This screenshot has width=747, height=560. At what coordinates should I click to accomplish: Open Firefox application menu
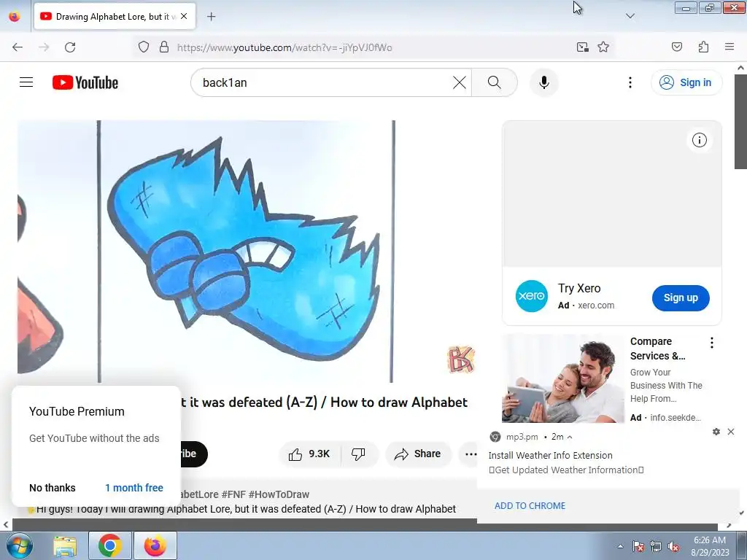coord(729,47)
